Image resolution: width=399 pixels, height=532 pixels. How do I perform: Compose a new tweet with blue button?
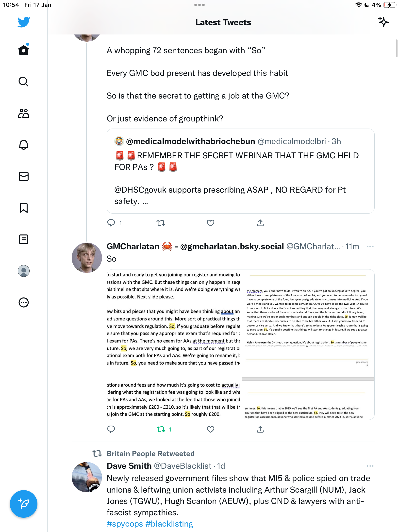tap(24, 504)
